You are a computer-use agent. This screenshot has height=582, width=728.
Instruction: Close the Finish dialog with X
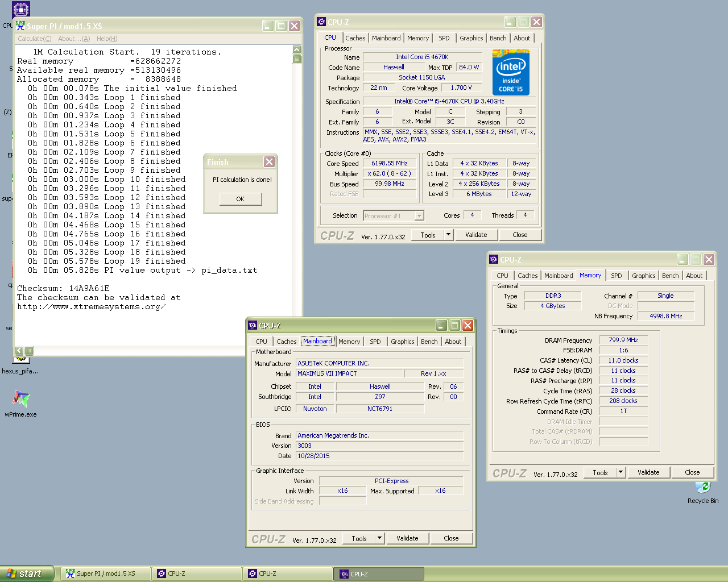270,162
